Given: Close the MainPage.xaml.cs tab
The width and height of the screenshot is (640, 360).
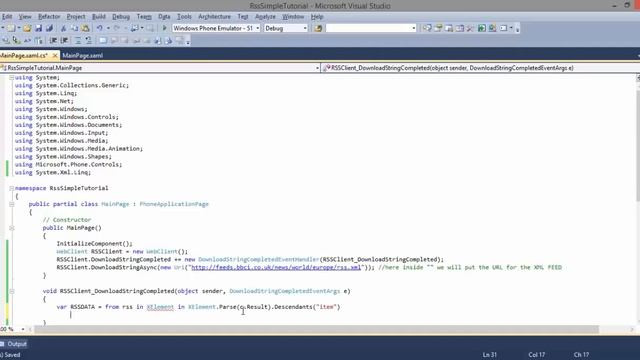Looking at the screenshot, I should [x=55, y=56].
